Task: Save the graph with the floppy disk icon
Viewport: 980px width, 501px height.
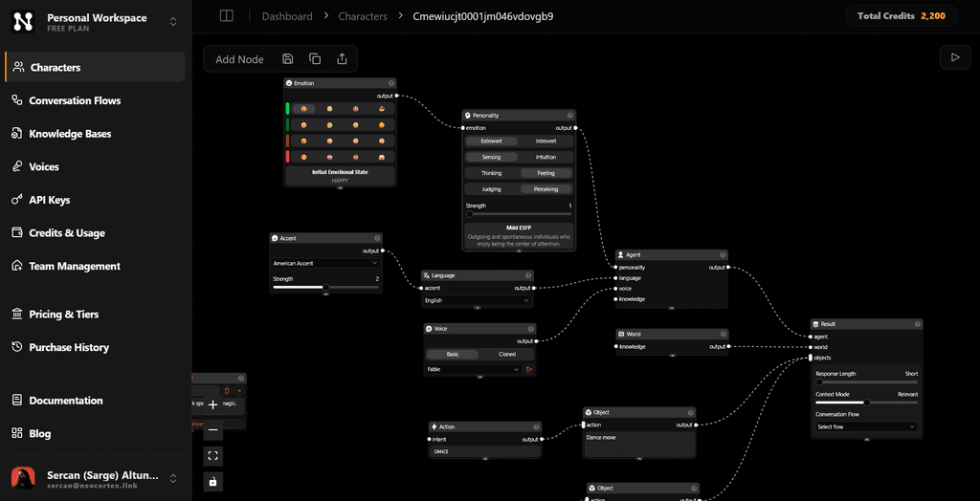Action: (287, 58)
